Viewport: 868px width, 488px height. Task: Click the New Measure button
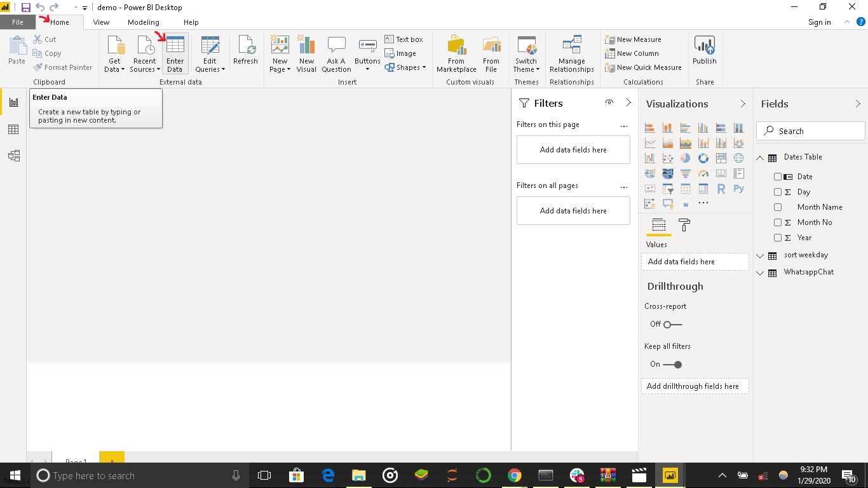point(634,39)
